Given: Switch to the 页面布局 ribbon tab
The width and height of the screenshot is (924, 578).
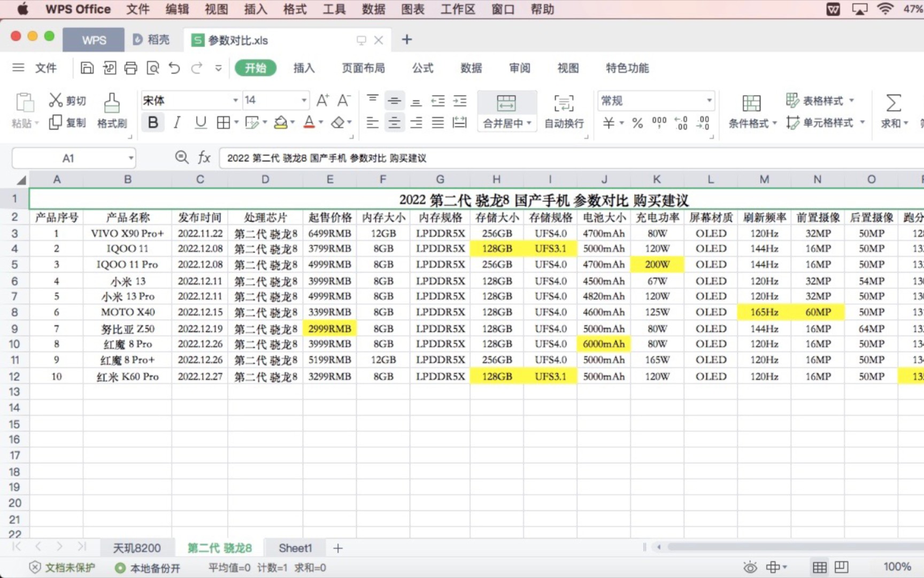Looking at the screenshot, I should (x=364, y=68).
